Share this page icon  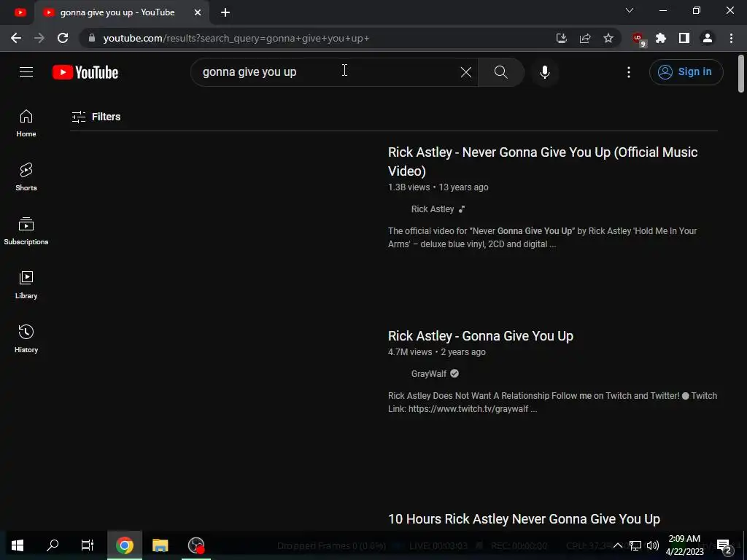click(x=585, y=38)
